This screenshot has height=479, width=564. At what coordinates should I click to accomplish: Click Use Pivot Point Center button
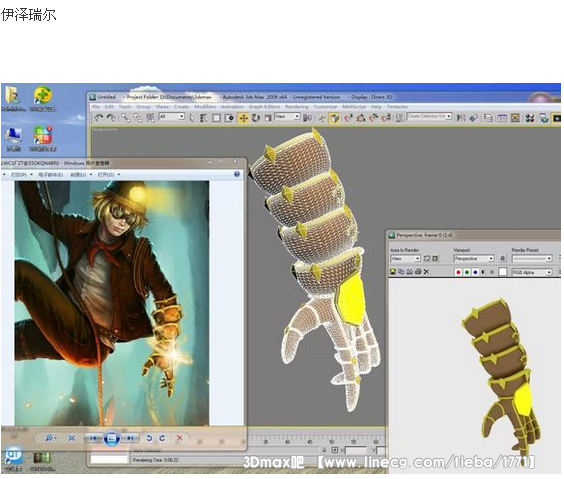307,118
